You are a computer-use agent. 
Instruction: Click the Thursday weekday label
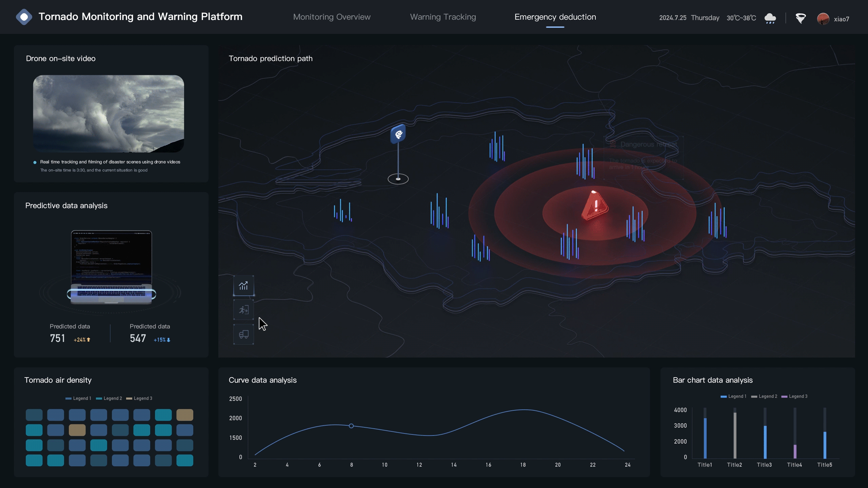click(x=705, y=18)
